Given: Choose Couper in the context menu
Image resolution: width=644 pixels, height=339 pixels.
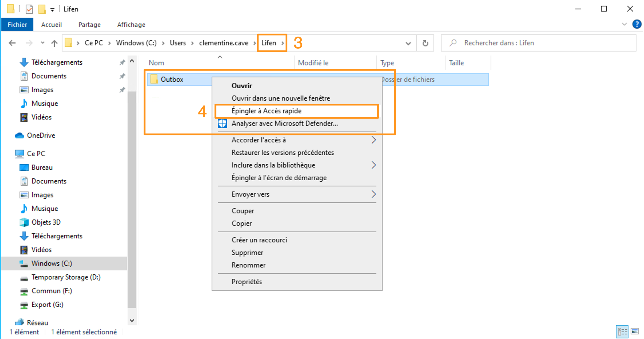Looking at the screenshot, I should pyautogui.click(x=297, y=211).
